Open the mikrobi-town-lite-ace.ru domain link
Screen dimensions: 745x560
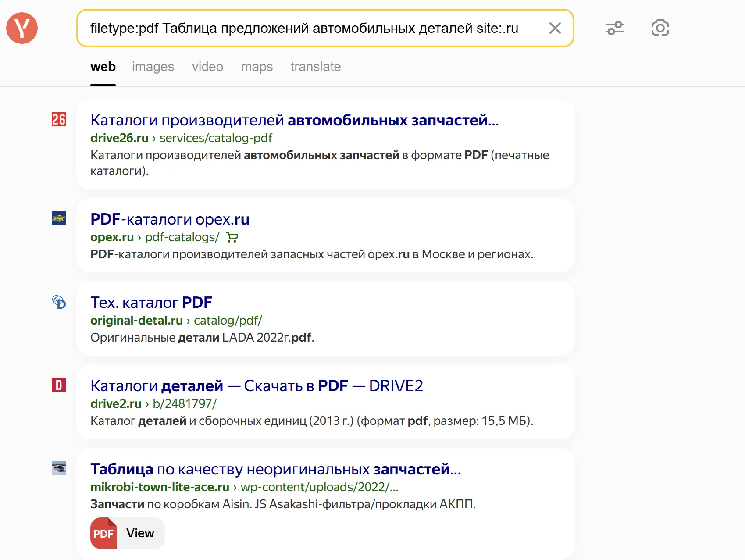coord(160,487)
